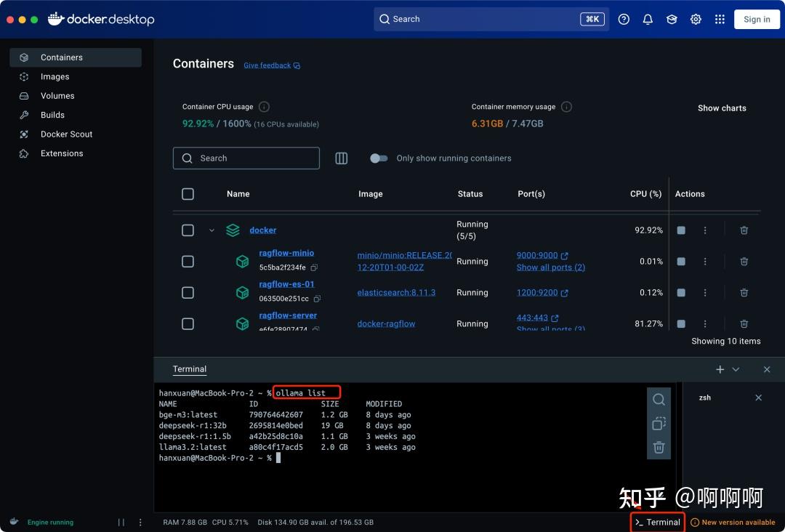Image resolution: width=785 pixels, height=532 pixels.
Task: Open Extensions in sidebar
Action: (76, 153)
